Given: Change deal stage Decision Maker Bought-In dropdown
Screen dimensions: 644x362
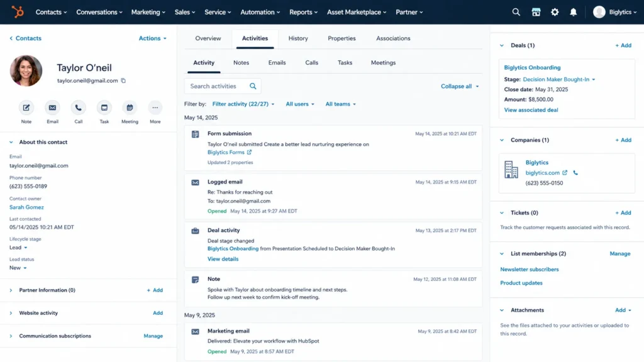Looking at the screenshot, I should (558, 79).
